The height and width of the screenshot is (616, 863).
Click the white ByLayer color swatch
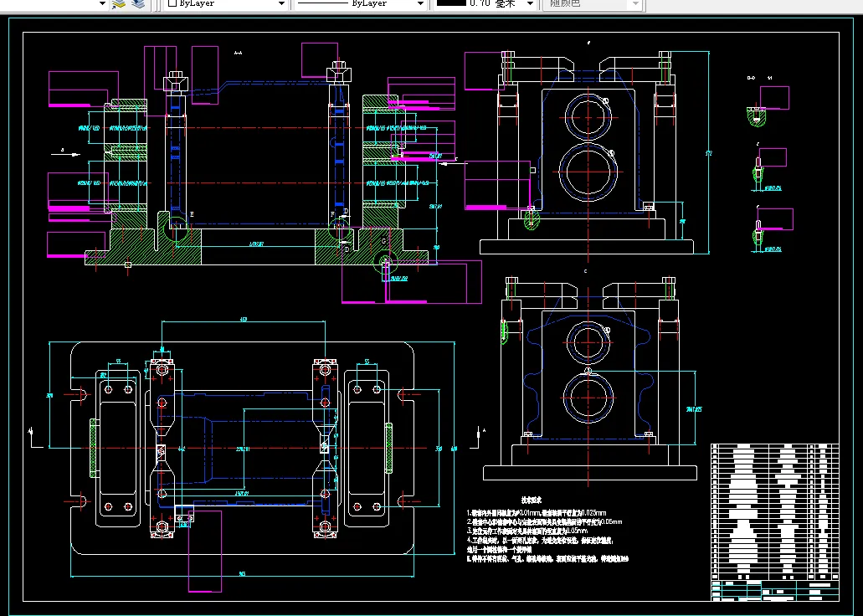click(x=172, y=4)
